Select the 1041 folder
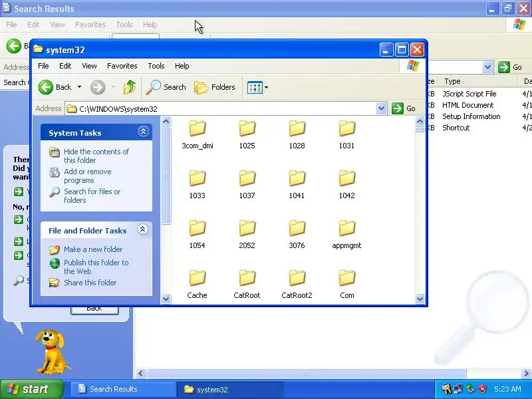 coord(297,185)
